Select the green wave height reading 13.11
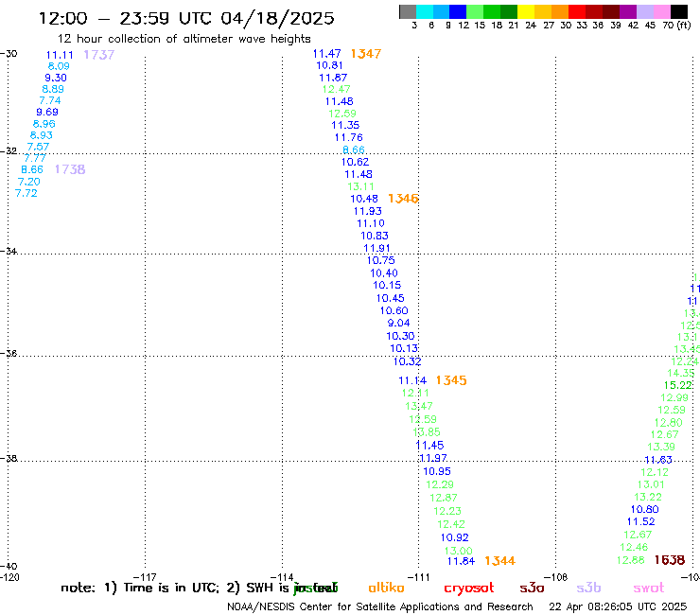700x615 pixels. tap(361, 186)
